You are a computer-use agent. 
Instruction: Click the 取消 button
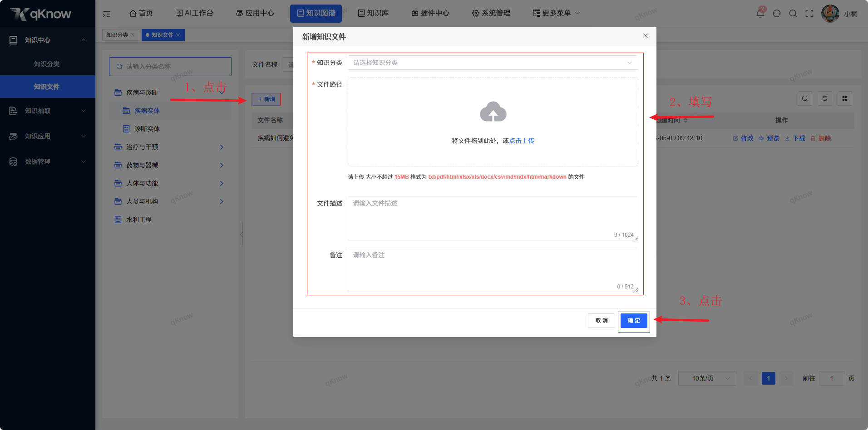602,321
